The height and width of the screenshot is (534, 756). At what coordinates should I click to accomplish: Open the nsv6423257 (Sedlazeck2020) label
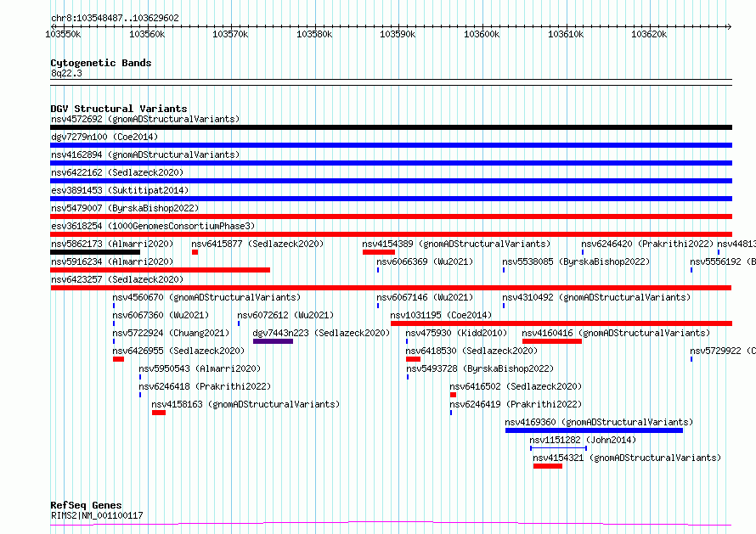pos(117,279)
